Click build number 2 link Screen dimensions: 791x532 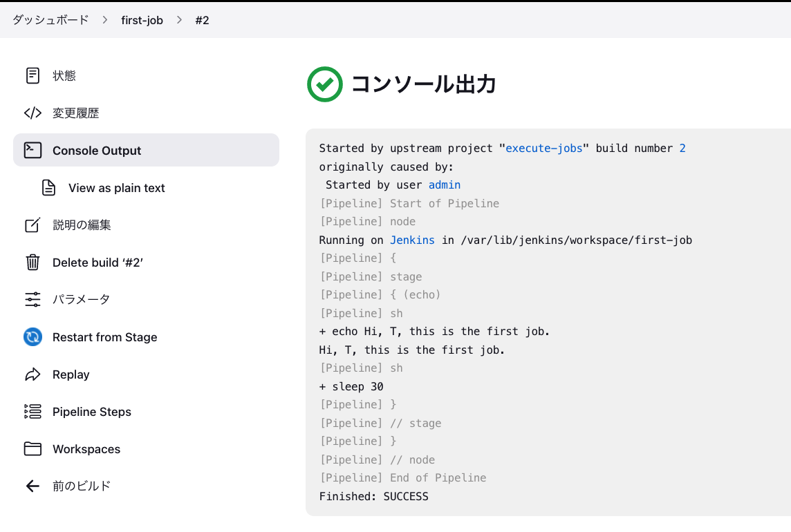click(683, 148)
